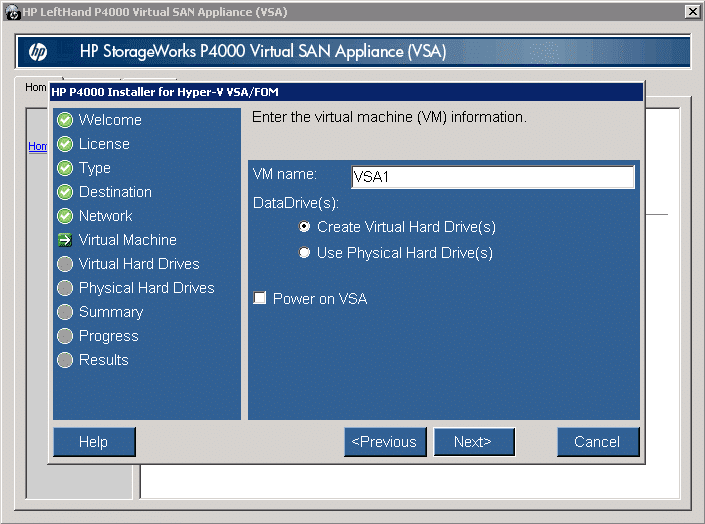Click the Virtual Machine step label

point(128,240)
